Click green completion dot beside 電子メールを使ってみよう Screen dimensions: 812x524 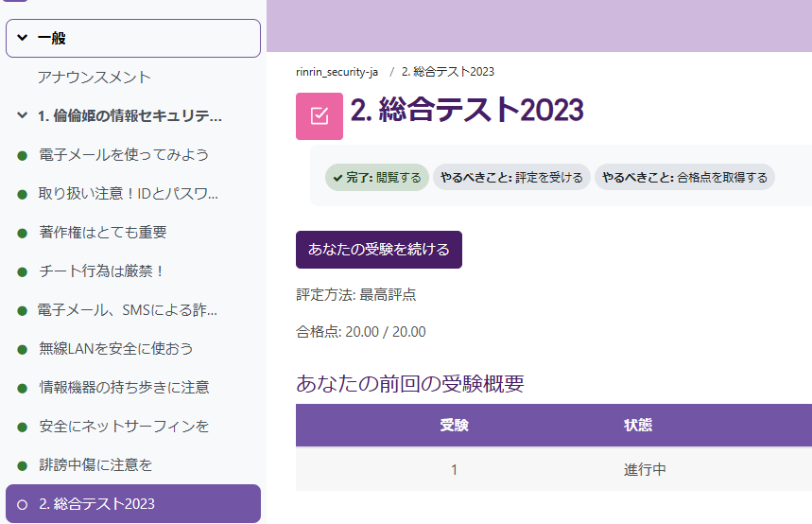click(x=23, y=155)
